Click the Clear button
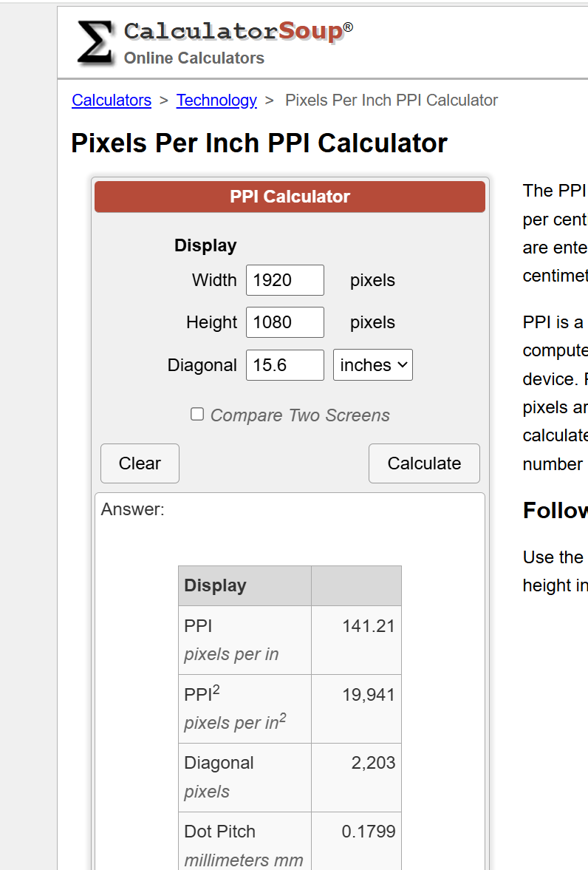 pos(140,463)
